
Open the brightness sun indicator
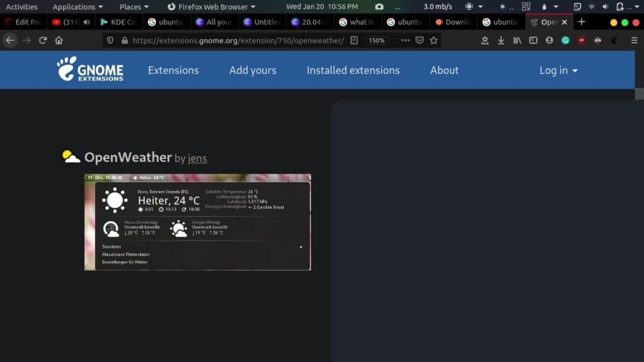(502, 6)
